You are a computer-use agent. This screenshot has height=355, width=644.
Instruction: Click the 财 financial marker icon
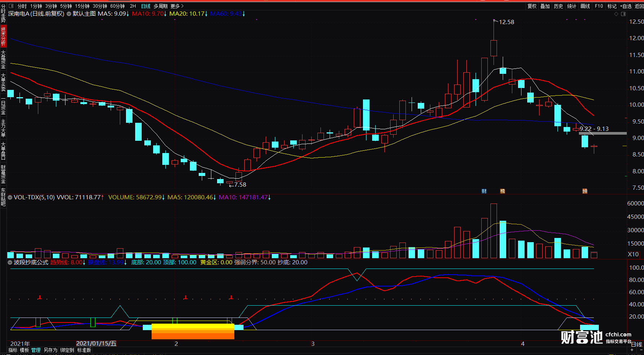pos(484,191)
